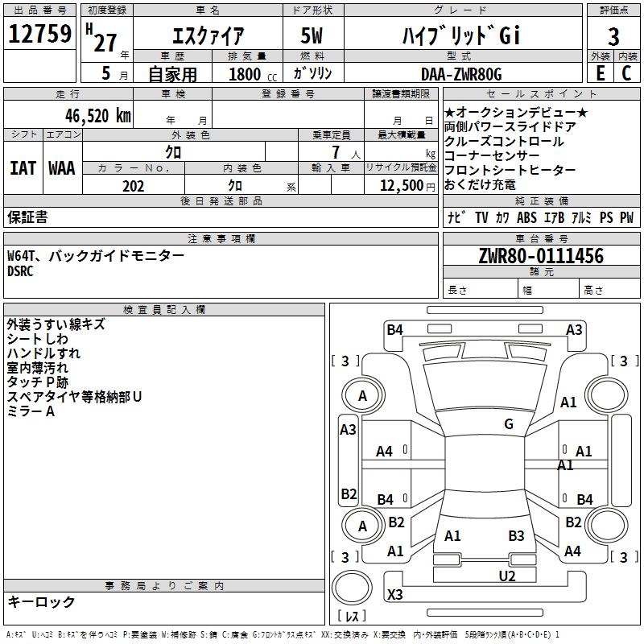Image resolution: width=644 pixels, height=644 pixels.
Task: Click the spare tire レス circle
Action: pyautogui.click(x=352, y=588)
